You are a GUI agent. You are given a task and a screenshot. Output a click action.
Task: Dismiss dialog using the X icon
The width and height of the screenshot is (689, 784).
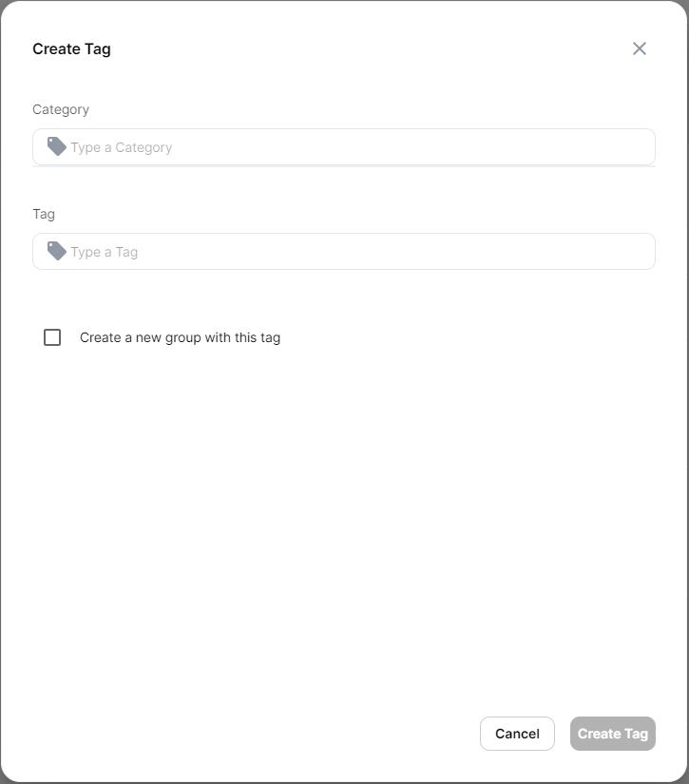point(640,48)
